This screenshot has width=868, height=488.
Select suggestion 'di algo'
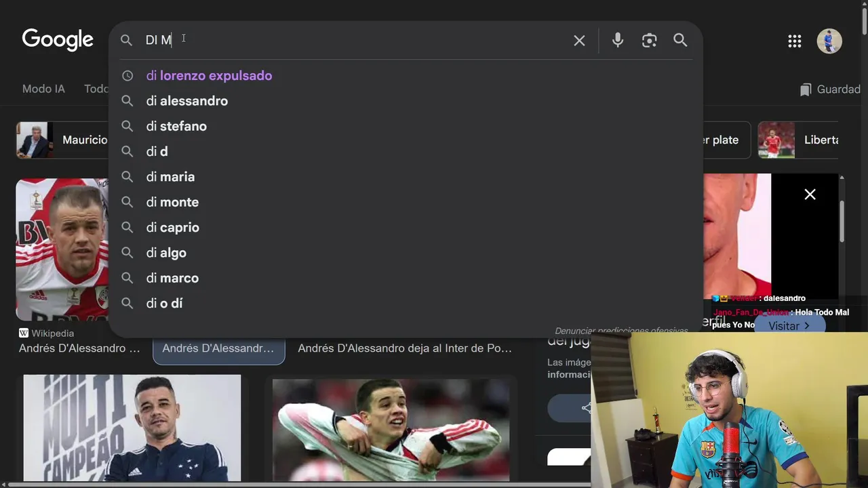point(406,253)
